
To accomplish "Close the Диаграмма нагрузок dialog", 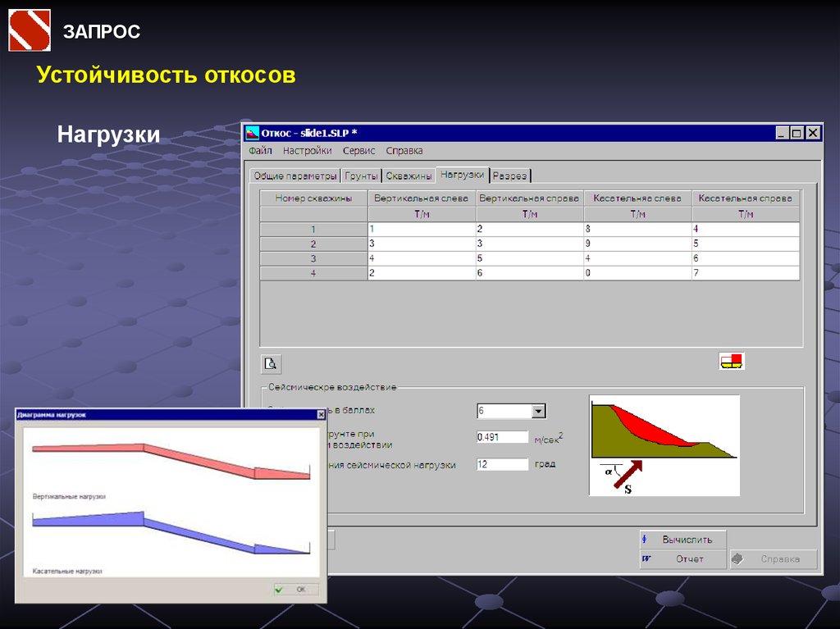I will click(321, 415).
